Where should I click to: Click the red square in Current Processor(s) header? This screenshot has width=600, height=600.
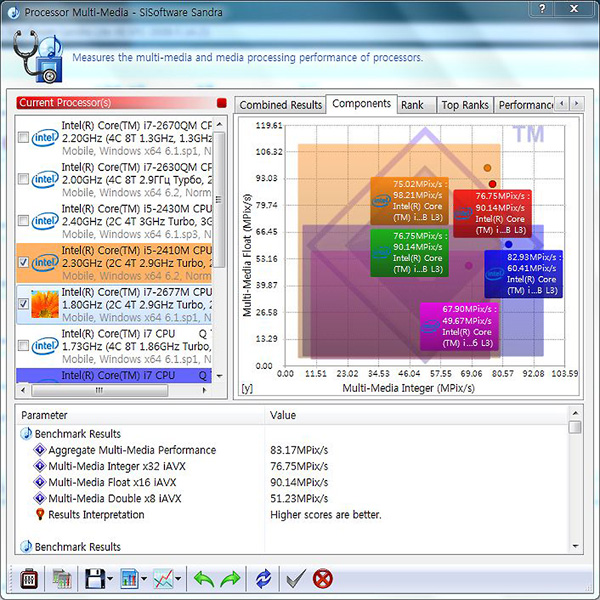pos(222,103)
